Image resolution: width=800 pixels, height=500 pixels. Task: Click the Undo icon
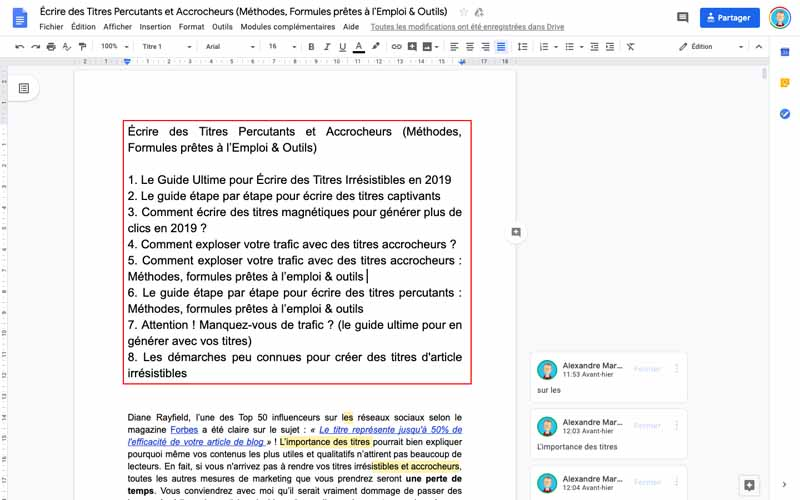20,46
